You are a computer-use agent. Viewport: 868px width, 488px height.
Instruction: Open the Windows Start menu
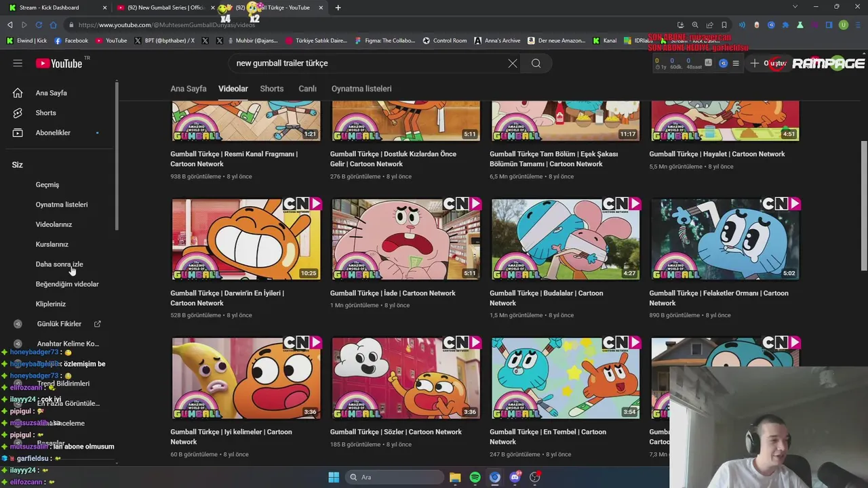(334, 477)
